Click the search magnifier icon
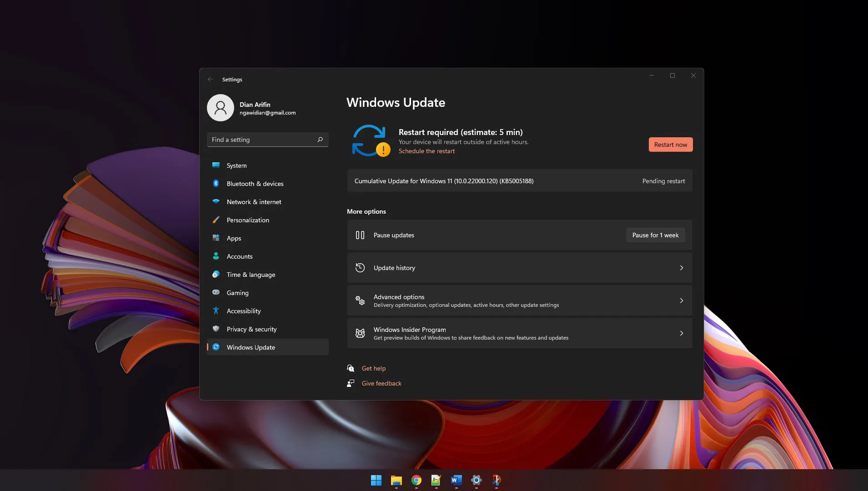Viewport: 868px width, 491px height. point(320,140)
